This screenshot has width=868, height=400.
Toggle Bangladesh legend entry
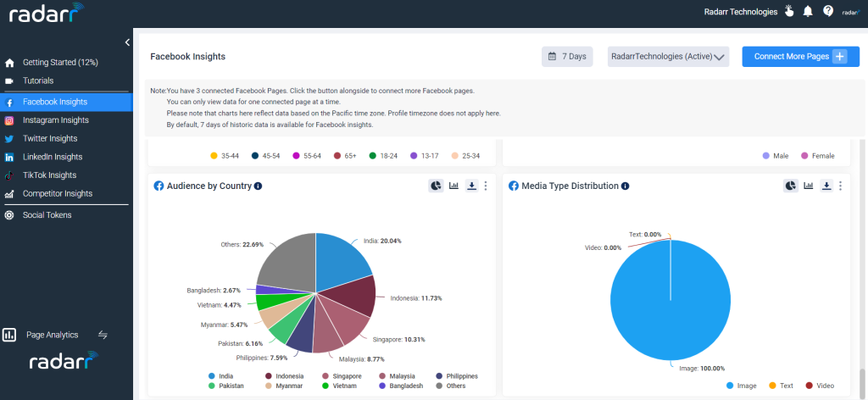[x=401, y=386]
